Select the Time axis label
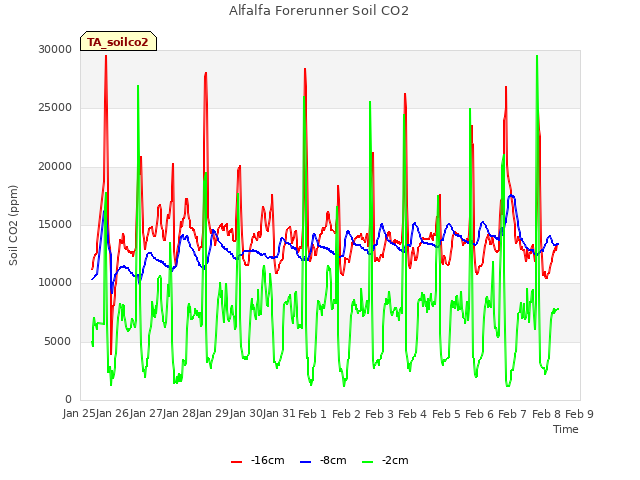Viewport: 640px width, 480px height. (566, 429)
